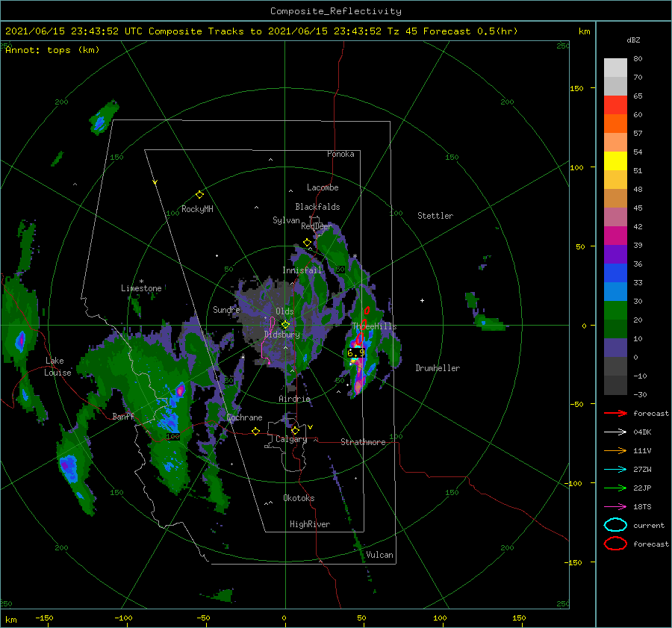Click the Blackfalds city label

click(317, 207)
